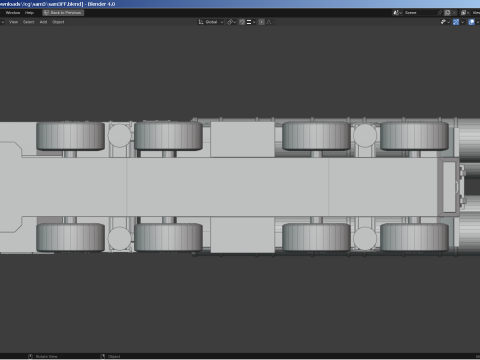
Task: Click the Scene name field
Action: point(420,13)
